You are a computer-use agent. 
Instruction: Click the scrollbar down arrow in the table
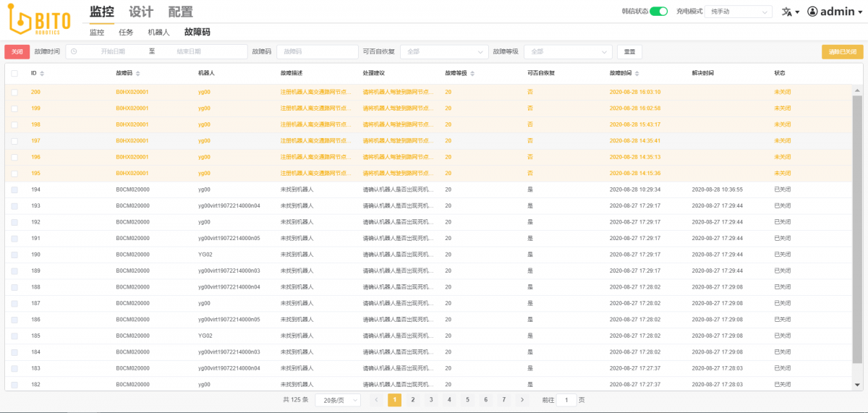(x=858, y=385)
